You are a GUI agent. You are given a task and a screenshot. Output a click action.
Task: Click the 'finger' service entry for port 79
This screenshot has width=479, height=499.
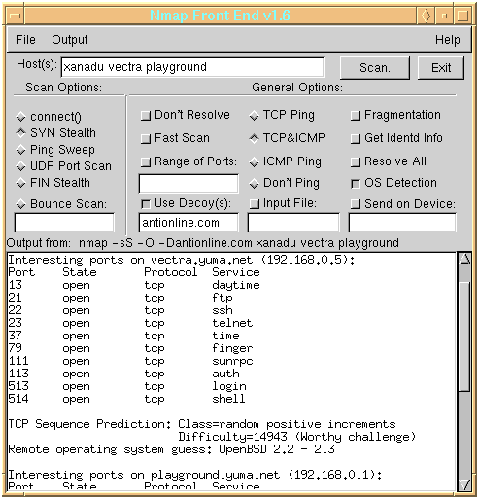point(233,348)
